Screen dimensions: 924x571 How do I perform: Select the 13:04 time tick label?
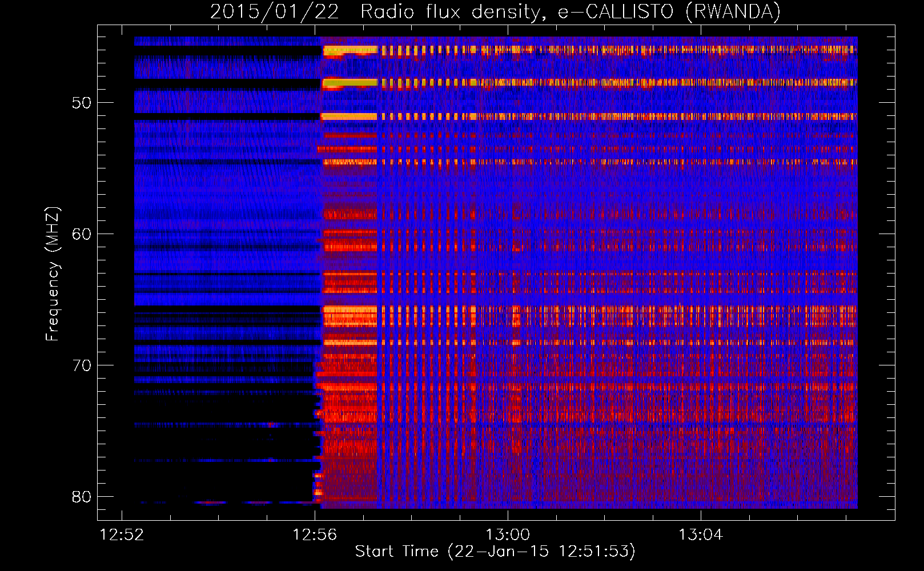[x=701, y=535]
